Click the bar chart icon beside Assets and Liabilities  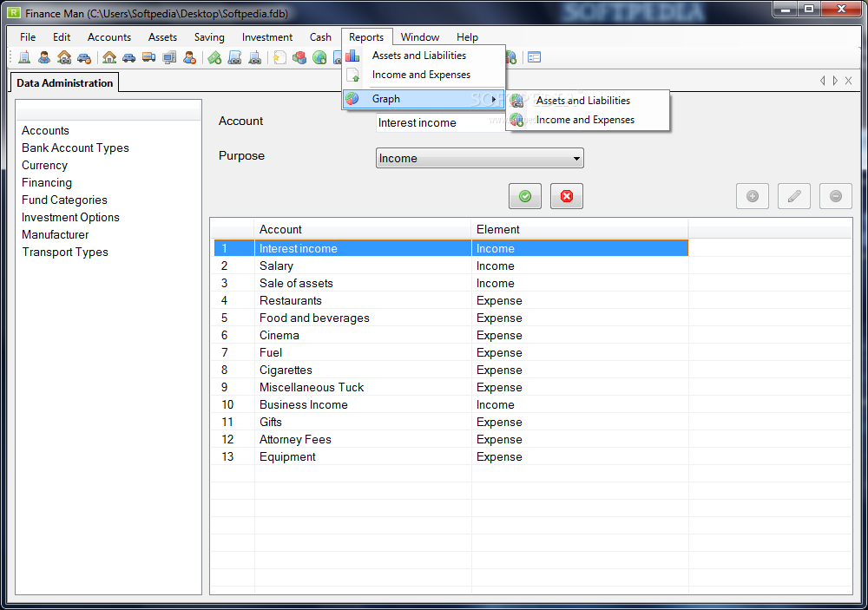click(x=352, y=56)
